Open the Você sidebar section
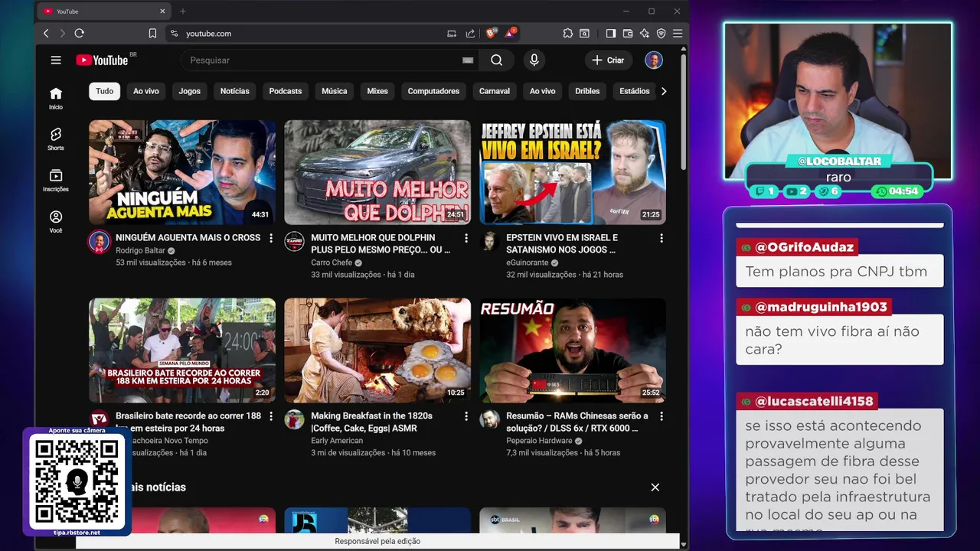Image resolution: width=980 pixels, height=551 pixels. 56,222
